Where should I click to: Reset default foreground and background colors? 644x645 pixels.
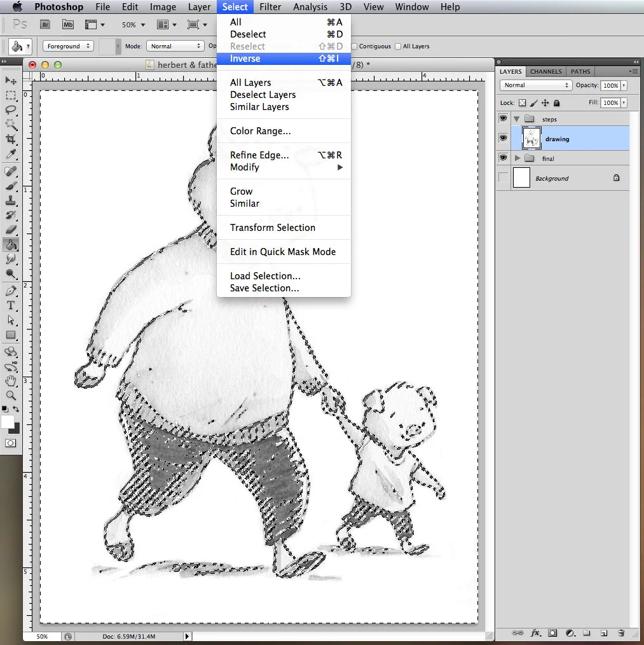5,409
